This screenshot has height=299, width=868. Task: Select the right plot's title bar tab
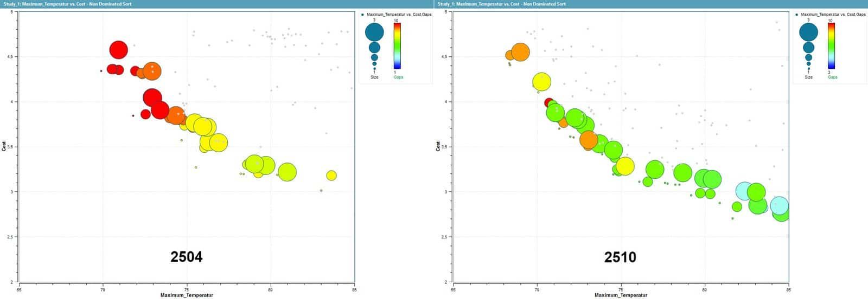(x=501, y=4)
